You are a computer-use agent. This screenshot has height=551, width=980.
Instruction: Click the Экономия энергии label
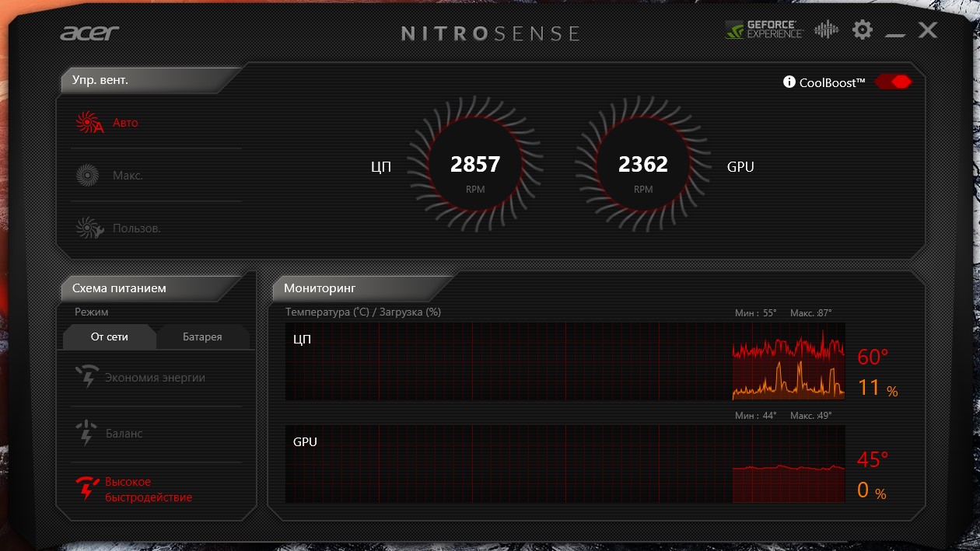(x=156, y=378)
